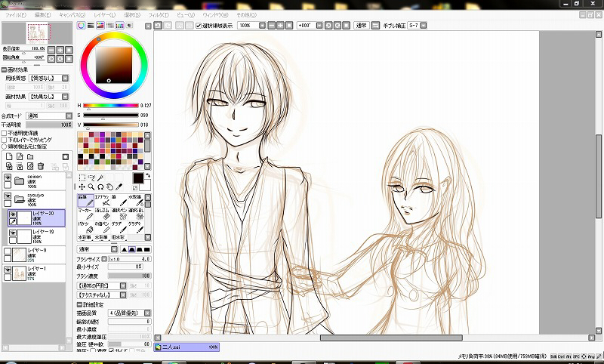This screenshot has width=604, height=364.
Task: Click the 通常 view mode button in toolbar
Action: (x=362, y=26)
